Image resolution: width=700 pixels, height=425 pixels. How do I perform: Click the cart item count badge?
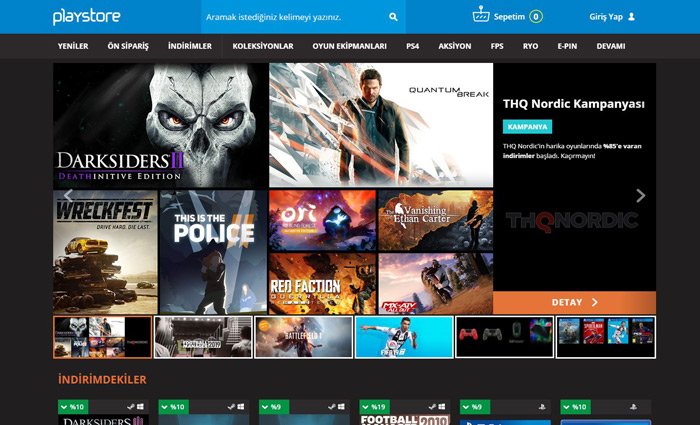click(x=536, y=17)
